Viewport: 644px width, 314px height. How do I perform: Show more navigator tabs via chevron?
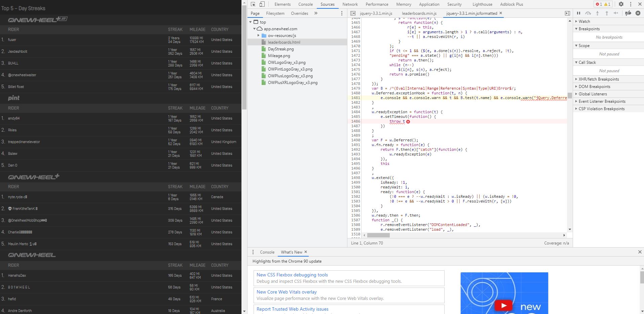click(x=316, y=13)
